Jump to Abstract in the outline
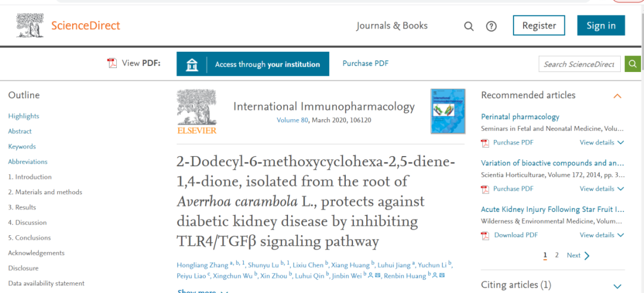644x293 pixels. [20, 131]
